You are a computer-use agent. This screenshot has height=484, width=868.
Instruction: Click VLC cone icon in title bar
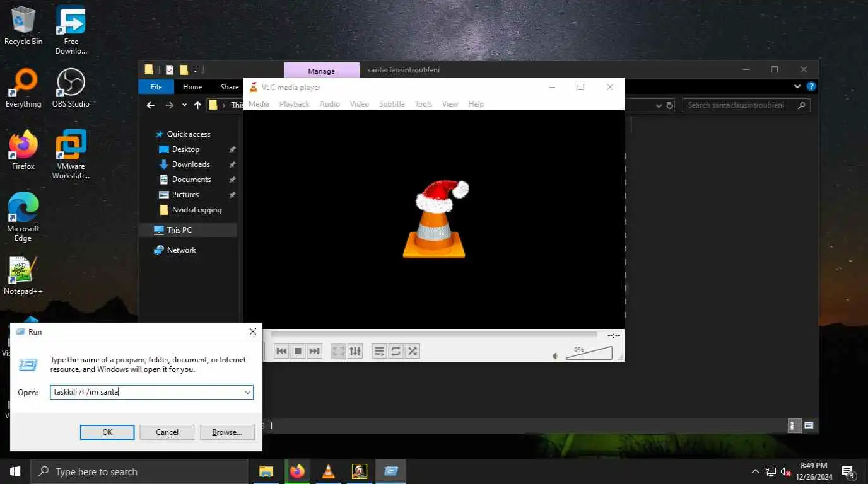254,88
